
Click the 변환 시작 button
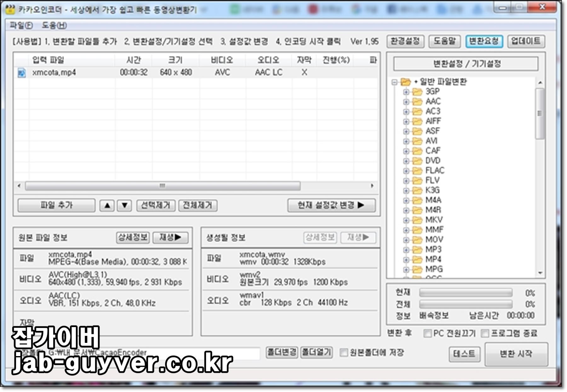coord(516,354)
